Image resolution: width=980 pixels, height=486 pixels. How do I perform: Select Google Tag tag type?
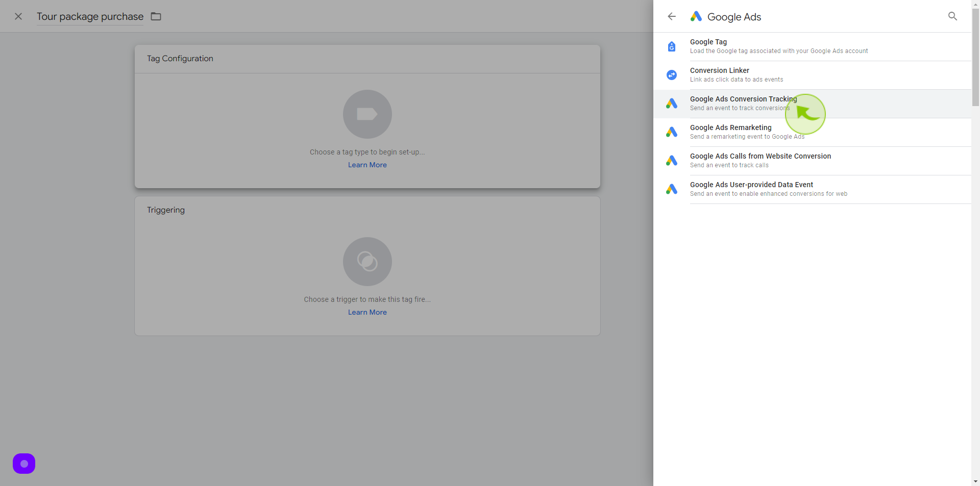[812, 46]
